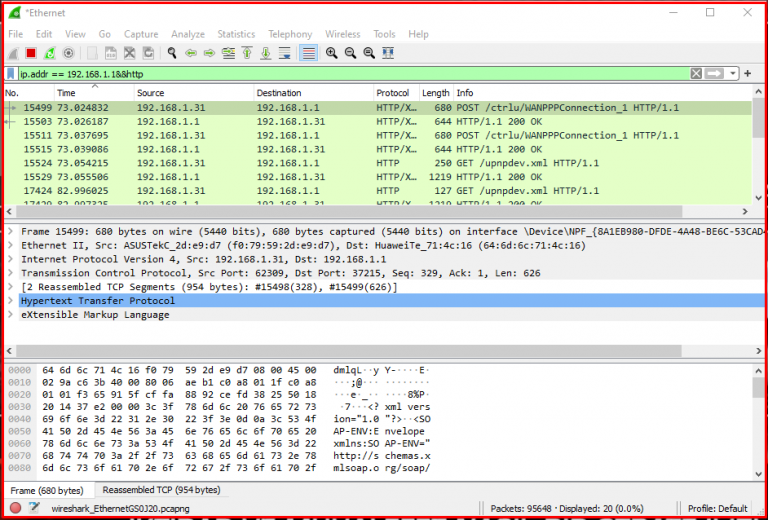Expand Internet Protocol Version 4 row
Screen dimensions: 768x520
[11, 259]
